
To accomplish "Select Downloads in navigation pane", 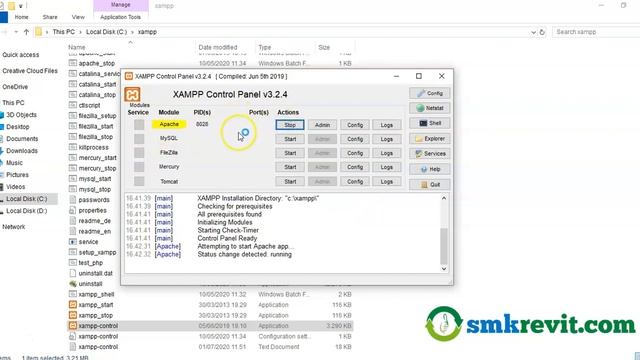I will [22, 151].
